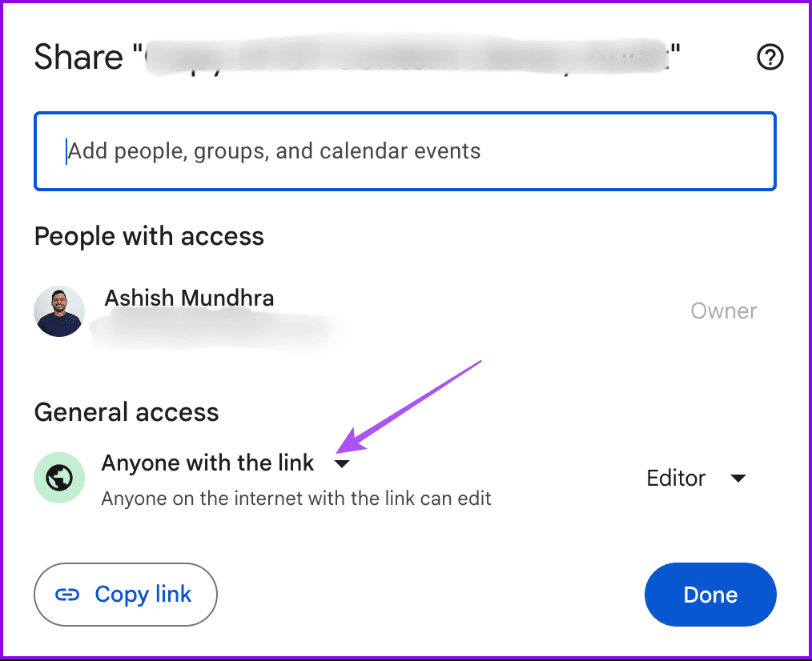812x661 pixels.
Task: Click the Editor role label
Action: 676,478
